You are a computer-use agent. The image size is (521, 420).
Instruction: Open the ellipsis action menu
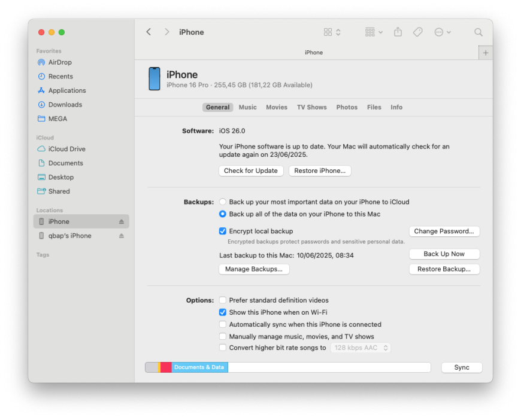tap(443, 32)
